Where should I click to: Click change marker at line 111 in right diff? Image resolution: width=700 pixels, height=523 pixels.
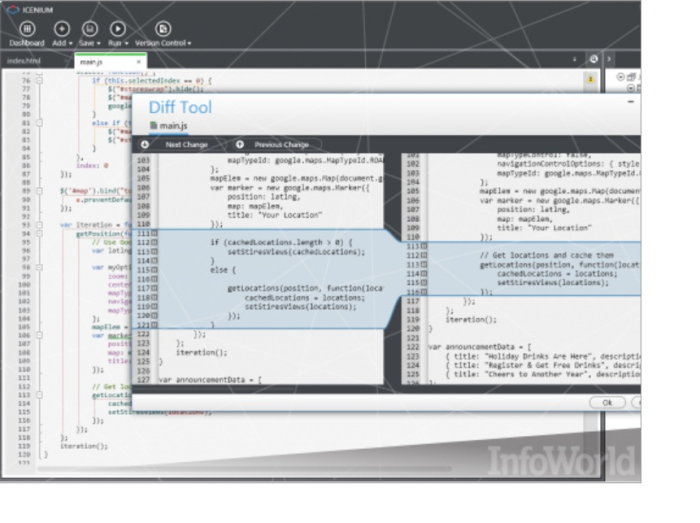(424, 246)
